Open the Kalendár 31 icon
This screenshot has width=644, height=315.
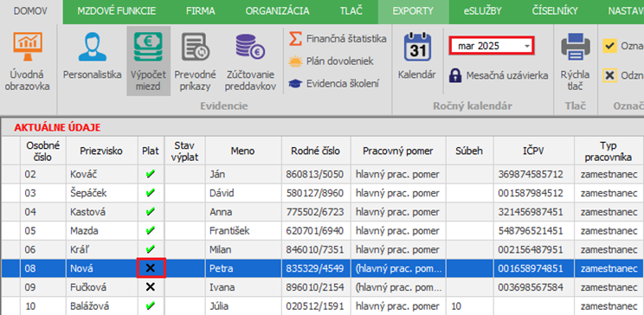pos(417,48)
